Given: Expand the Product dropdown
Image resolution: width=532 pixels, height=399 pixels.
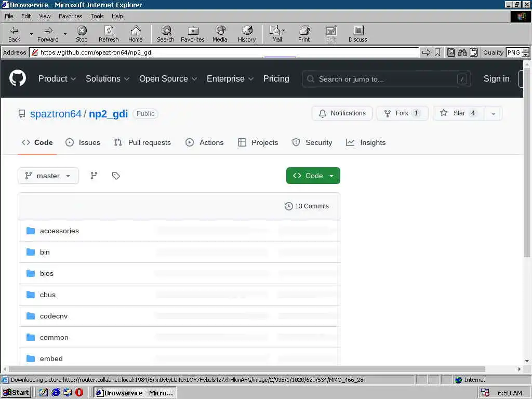Looking at the screenshot, I should point(57,79).
